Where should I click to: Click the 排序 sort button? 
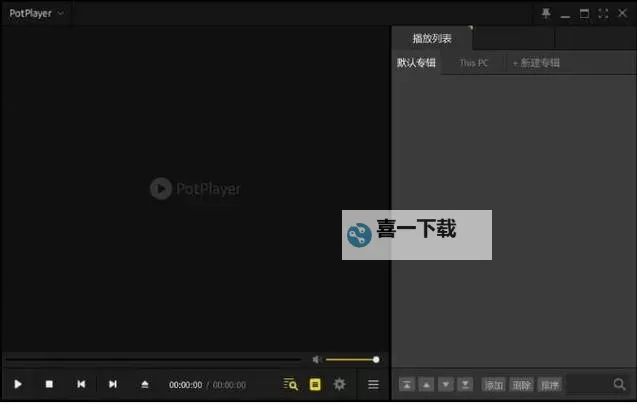click(x=549, y=384)
